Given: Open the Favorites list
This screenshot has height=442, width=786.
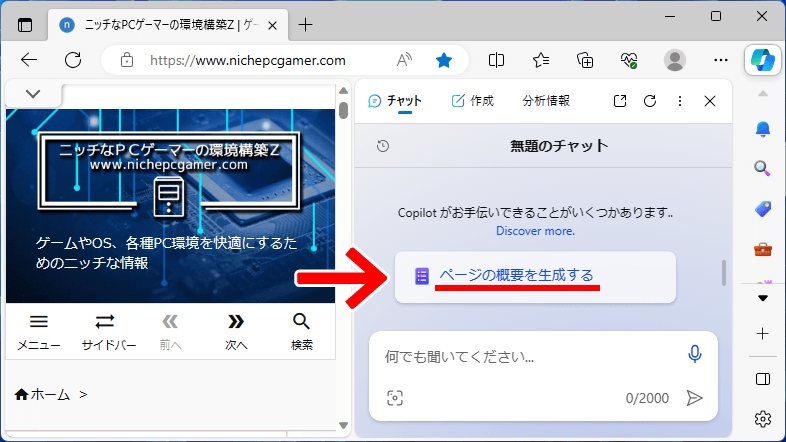Looking at the screenshot, I should click(540, 60).
